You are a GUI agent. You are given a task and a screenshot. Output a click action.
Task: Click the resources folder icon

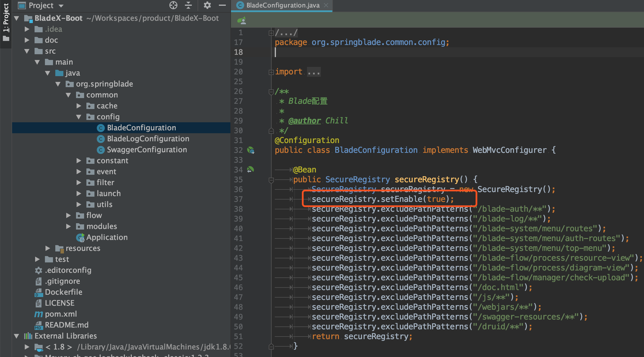click(x=60, y=249)
